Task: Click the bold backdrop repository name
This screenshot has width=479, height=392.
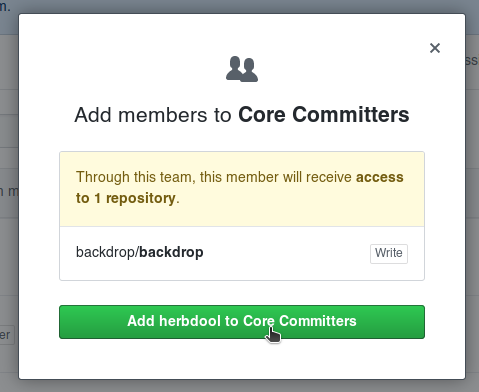Action: pos(171,252)
